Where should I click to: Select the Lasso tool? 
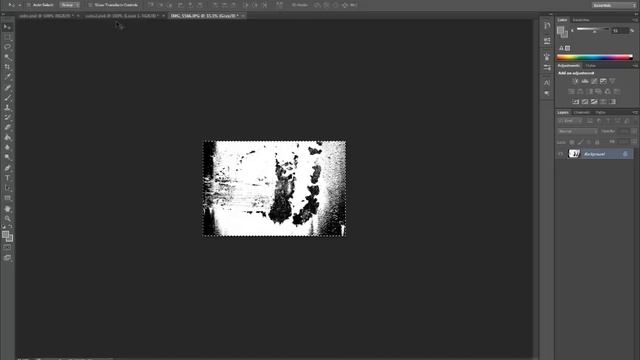click(7, 47)
